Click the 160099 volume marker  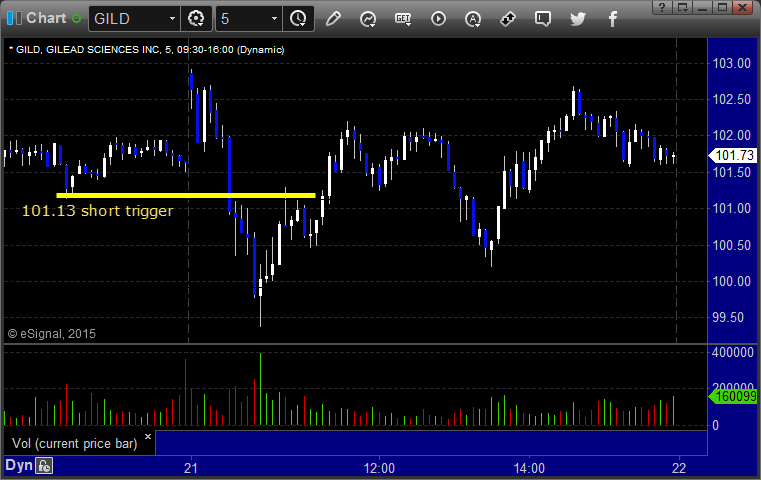(x=733, y=397)
